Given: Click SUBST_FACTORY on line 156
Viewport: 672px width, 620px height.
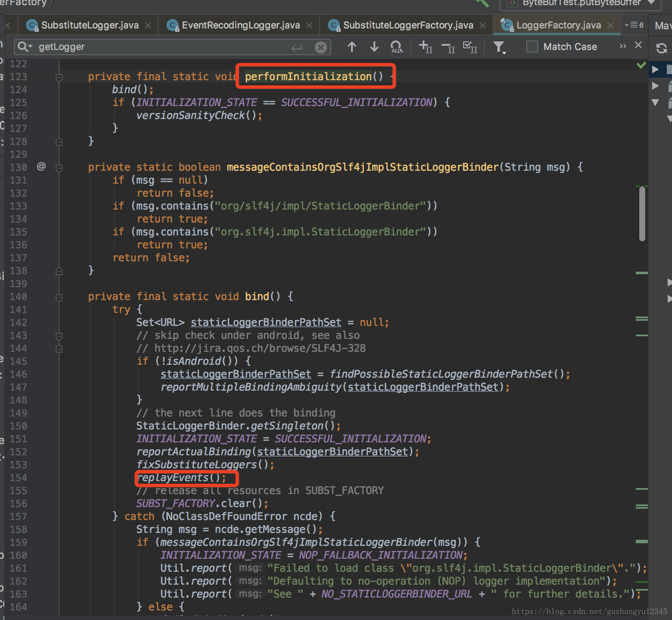Looking at the screenshot, I should (x=176, y=503).
